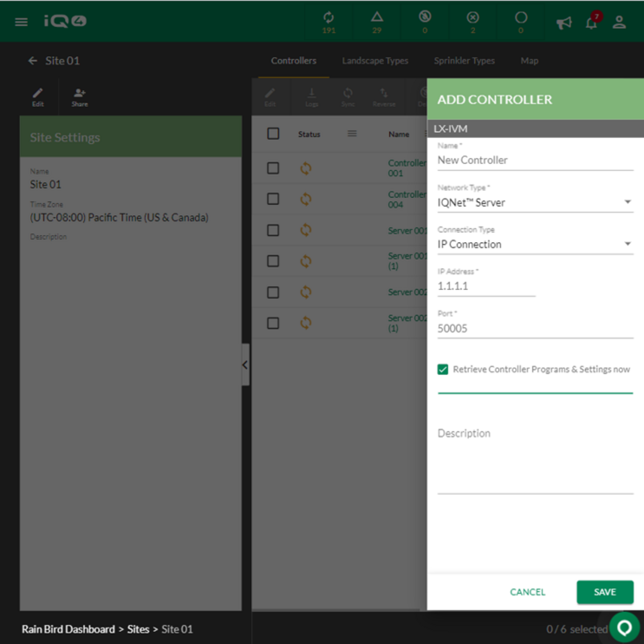Collapse the Site Settings side panel

point(245,365)
